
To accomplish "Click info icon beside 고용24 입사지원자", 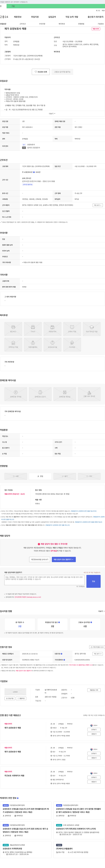I will (91, 622).
